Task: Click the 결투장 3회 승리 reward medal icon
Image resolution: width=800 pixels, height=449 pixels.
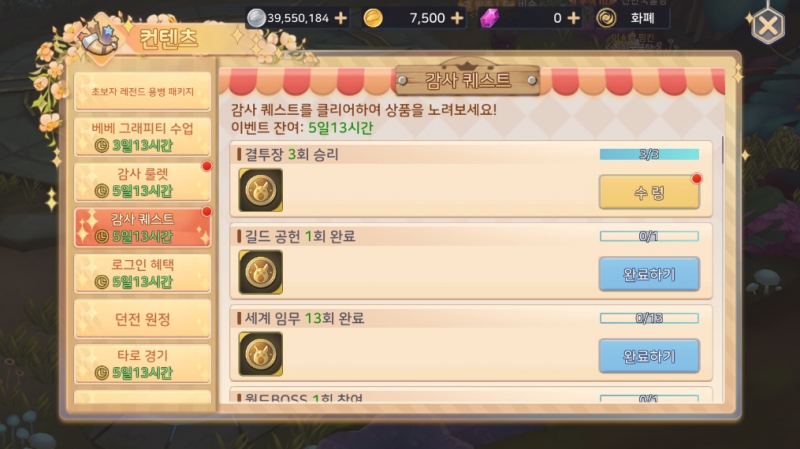Action: (x=261, y=190)
